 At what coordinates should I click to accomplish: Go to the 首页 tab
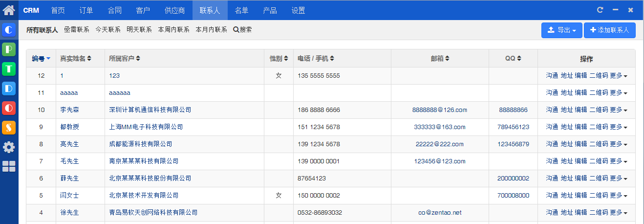(58, 10)
